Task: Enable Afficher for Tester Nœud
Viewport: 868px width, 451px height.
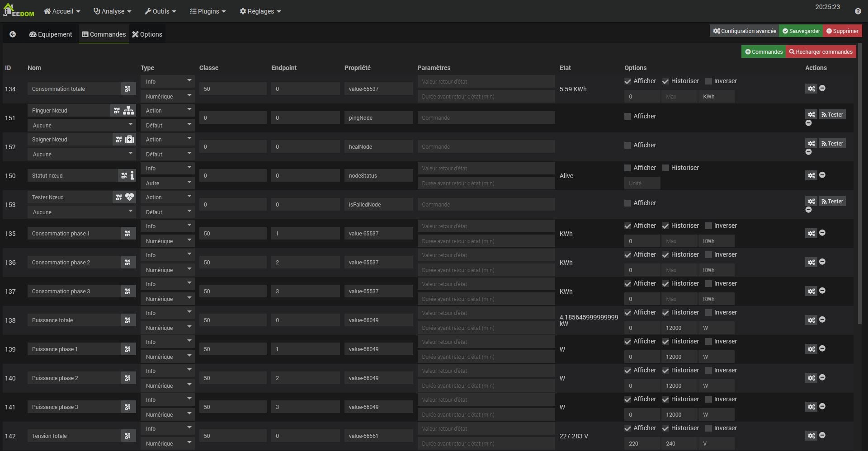Action: [627, 203]
